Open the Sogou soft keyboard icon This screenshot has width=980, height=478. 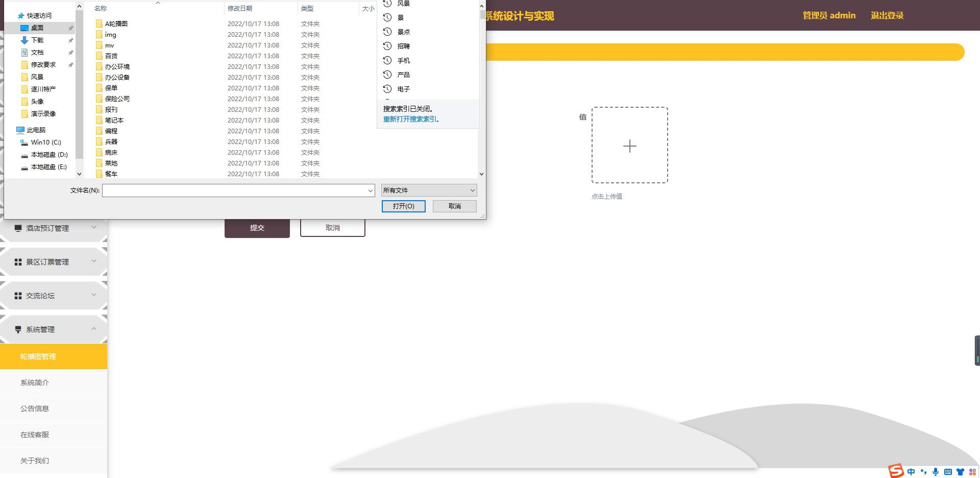[948, 472]
